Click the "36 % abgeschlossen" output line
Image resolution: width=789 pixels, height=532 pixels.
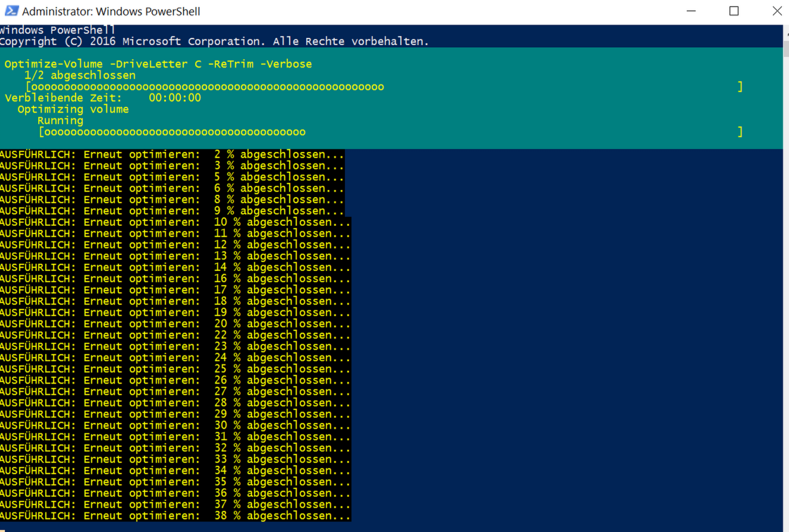pyautogui.click(x=175, y=493)
